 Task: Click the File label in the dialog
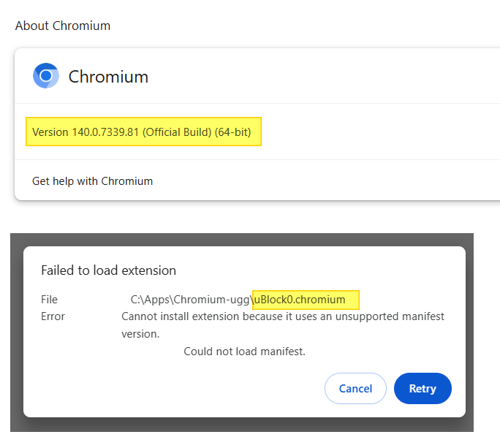pos(49,300)
